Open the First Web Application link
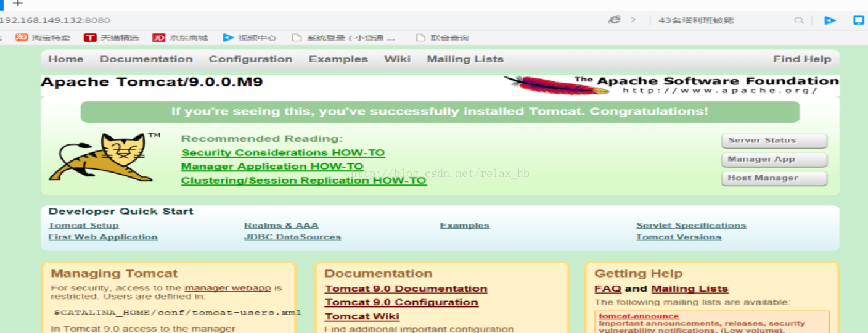Screen dimensions: 868x333 [x=103, y=237]
